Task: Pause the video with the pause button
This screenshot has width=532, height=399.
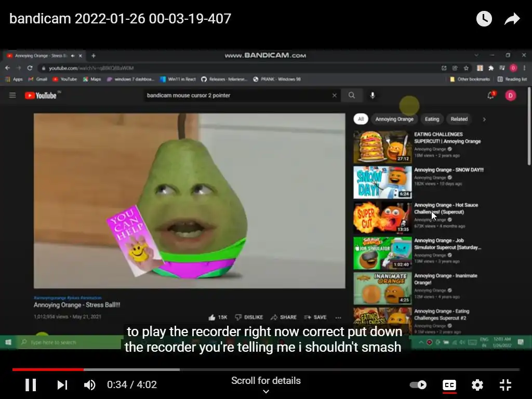Action: 31,385
